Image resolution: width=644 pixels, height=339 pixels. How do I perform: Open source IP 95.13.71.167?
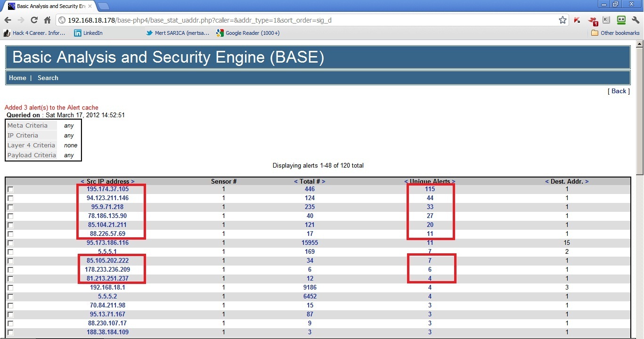107,314
